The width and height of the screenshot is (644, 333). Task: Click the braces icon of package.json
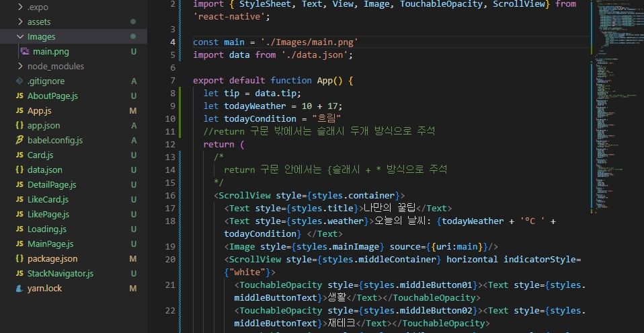(19, 258)
